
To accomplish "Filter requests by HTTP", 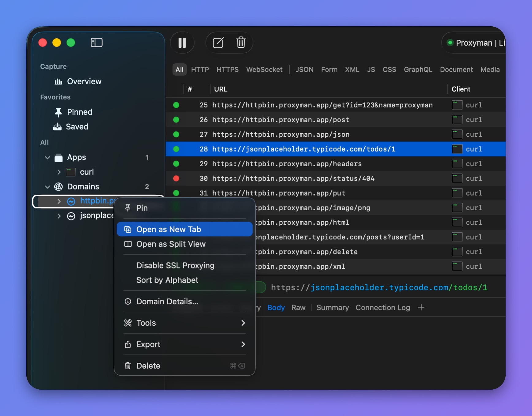I will pos(200,69).
